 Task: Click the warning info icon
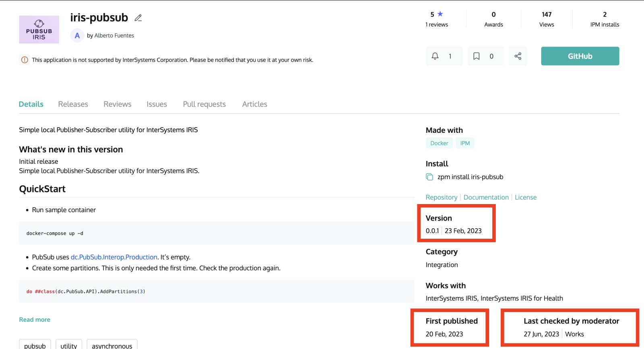pyautogui.click(x=25, y=60)
